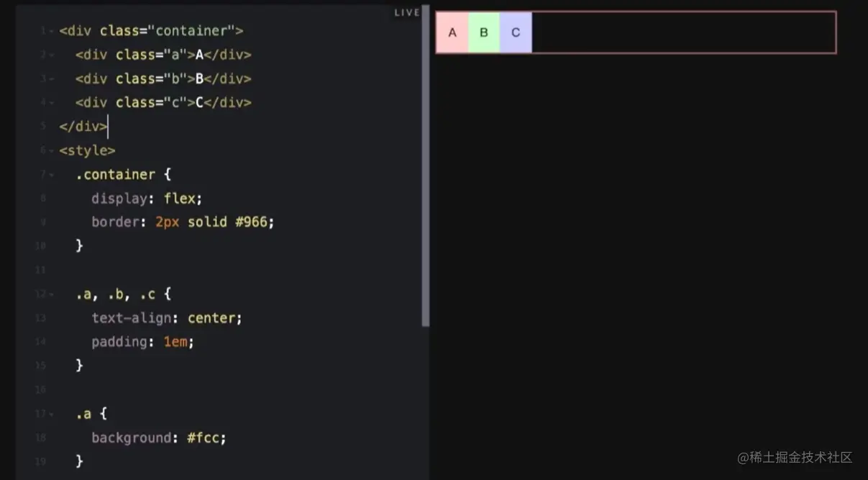Open the 稀土掘金技术社区 watermark link

[x=795, y=458]
